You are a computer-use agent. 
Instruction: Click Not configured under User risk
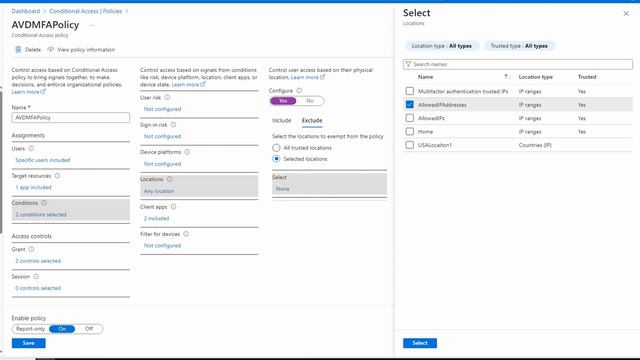pos(162,109)
